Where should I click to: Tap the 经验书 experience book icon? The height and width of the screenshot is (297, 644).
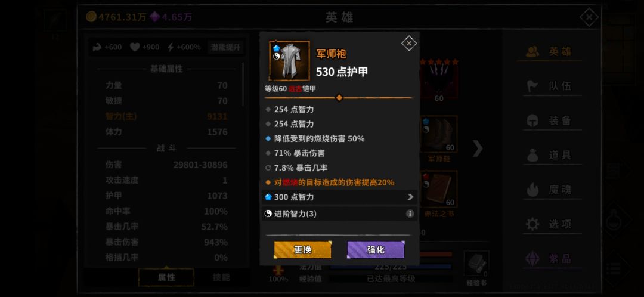click(476, 264)
